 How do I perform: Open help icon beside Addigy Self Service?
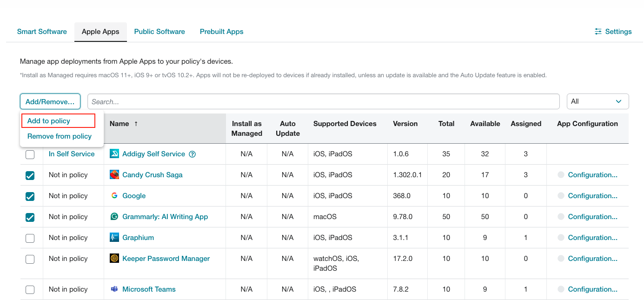193,154
